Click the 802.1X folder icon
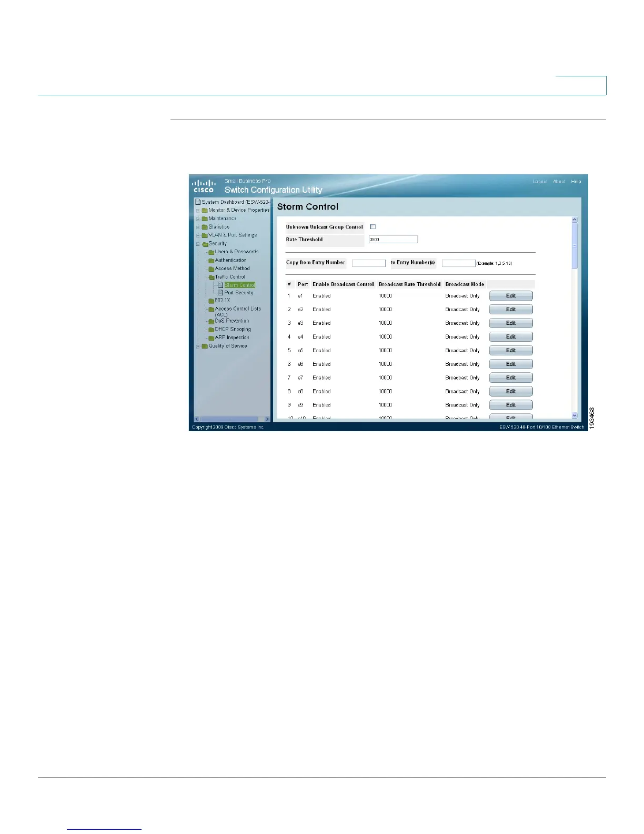 click(212, 301)
